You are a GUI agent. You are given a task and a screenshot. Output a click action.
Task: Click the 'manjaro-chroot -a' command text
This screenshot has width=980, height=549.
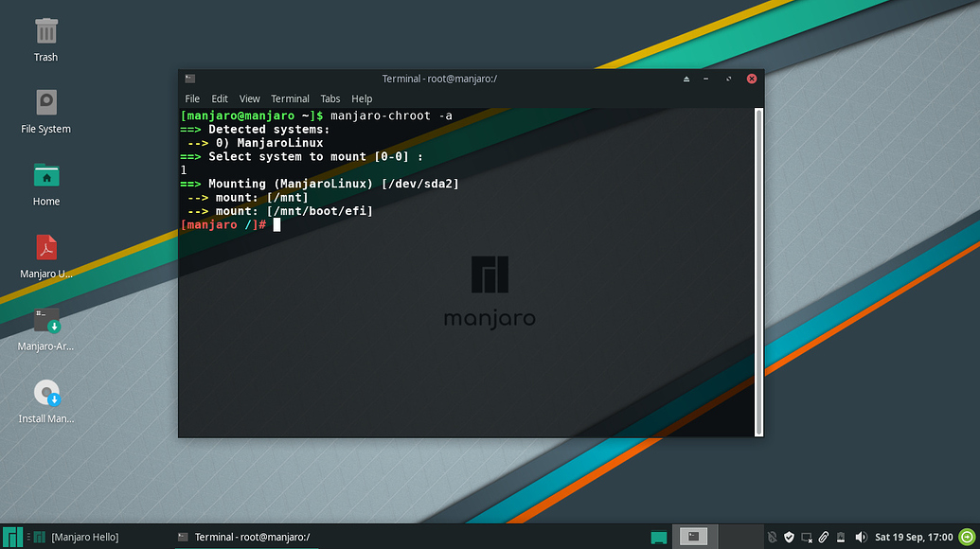391,115
